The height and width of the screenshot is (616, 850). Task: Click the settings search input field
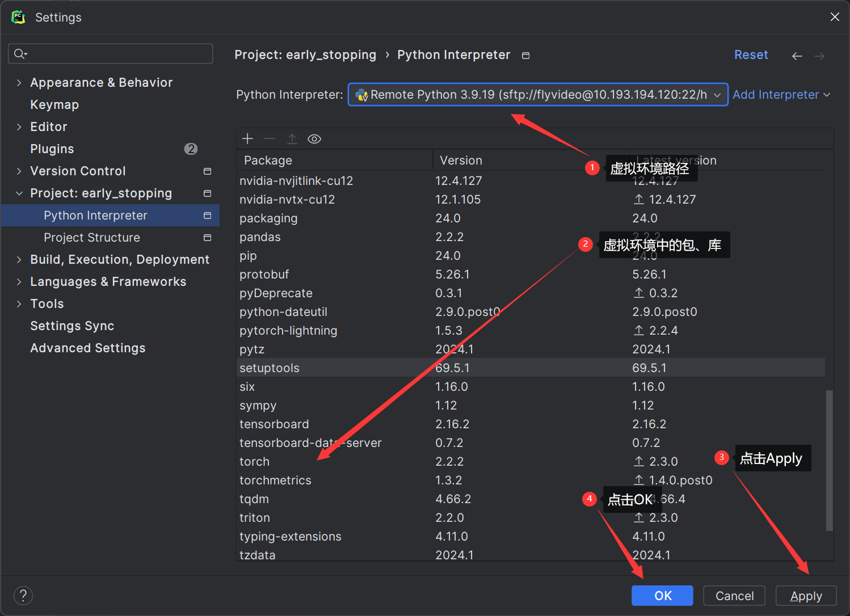[x=111, y=54]
